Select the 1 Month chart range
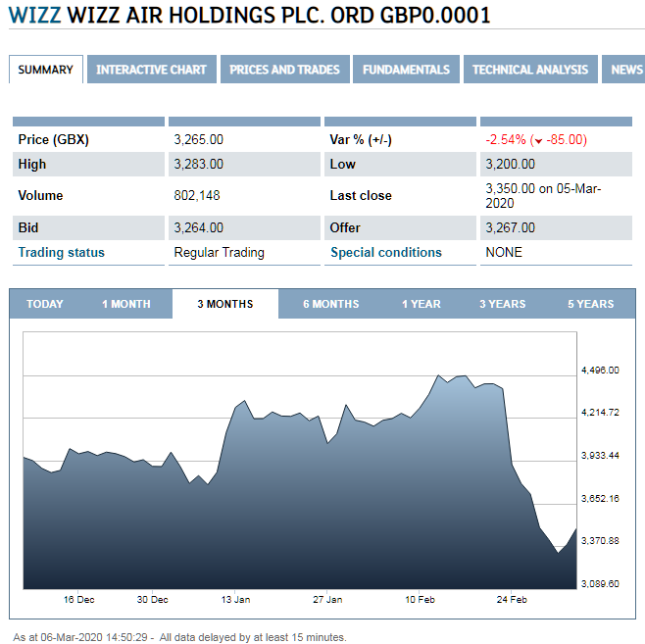The width and height of the screenshot is (645, 644). click(126, 304)
